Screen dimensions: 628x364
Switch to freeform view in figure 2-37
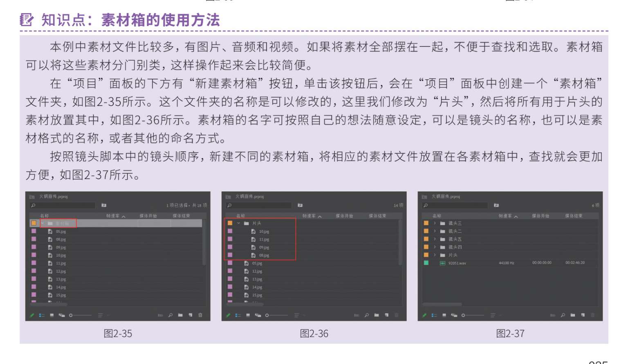click(x=454, y=315)
